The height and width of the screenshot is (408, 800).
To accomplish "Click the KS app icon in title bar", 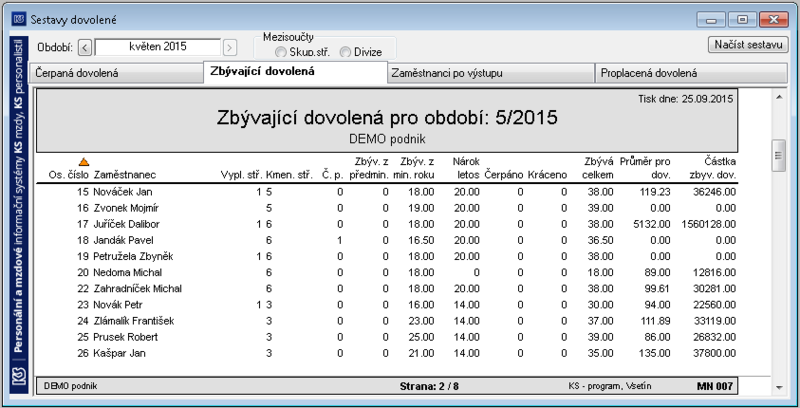I will click(x=19, y=19).
